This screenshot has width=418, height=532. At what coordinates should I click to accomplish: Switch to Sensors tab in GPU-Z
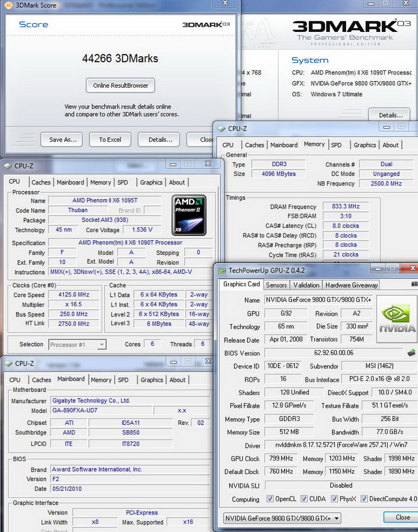[276, 285]
